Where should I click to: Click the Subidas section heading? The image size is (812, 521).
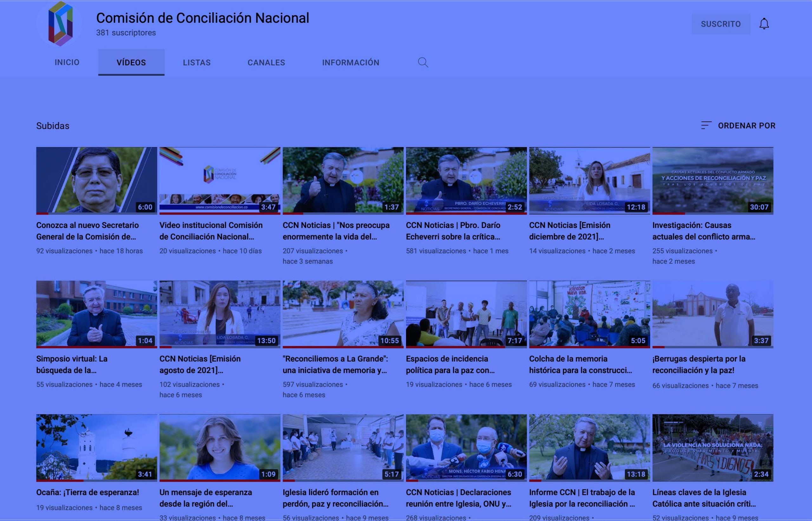(53, 126)
